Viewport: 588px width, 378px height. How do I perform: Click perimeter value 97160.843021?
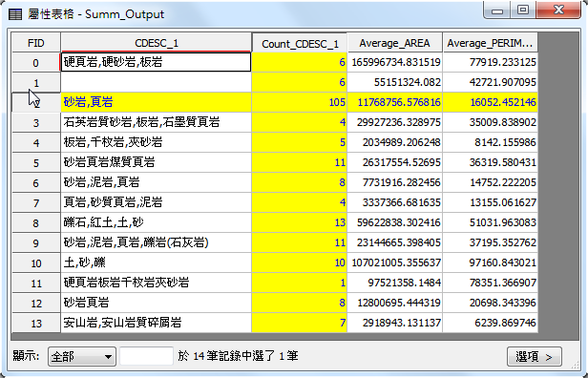[490, 262]
